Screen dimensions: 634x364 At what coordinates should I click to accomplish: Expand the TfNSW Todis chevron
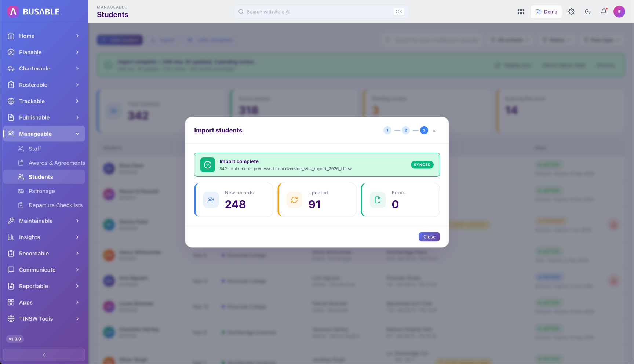[x=77, y=319]
